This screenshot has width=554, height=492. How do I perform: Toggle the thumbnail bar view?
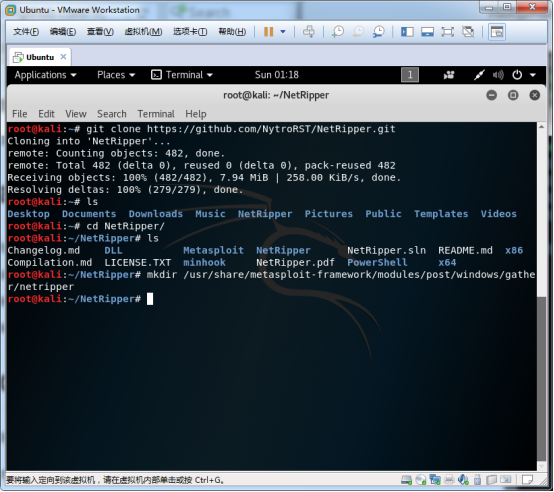coord(427,32)
